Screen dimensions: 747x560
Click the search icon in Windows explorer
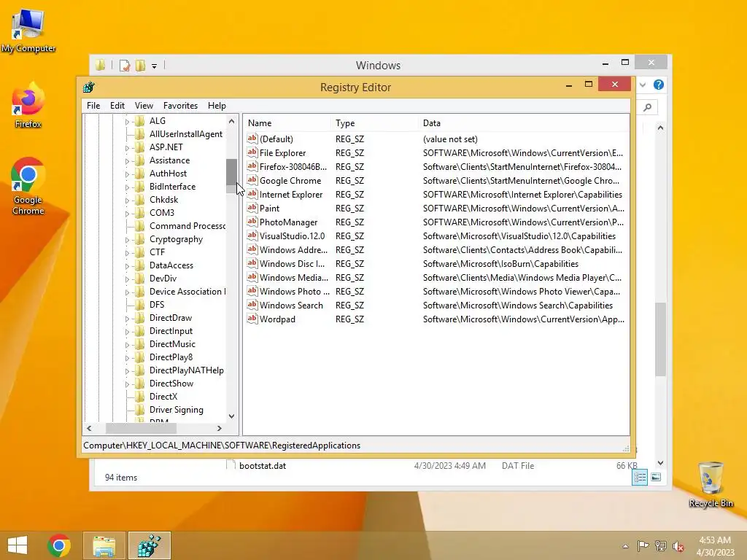pyautogui.click(x=647, y=108)
